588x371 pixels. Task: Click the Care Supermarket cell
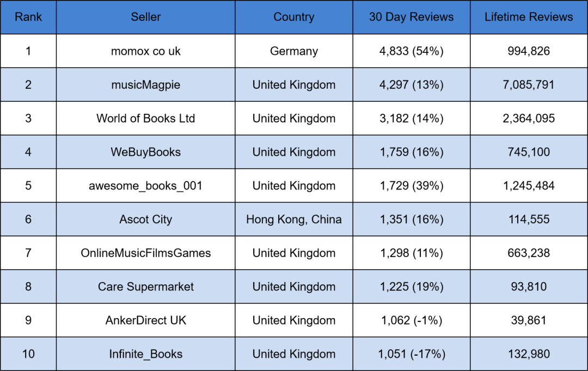click(145, 287)
